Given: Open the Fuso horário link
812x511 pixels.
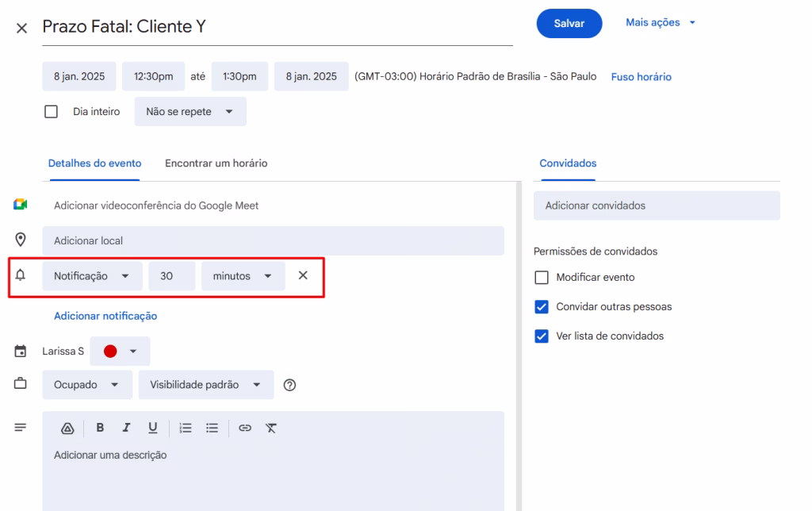Looking at the screenshot, I should [x=641, y=77].
